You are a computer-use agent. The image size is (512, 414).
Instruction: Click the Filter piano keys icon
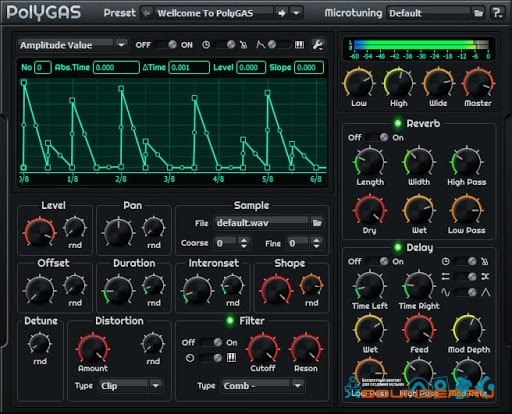[232, 358]
